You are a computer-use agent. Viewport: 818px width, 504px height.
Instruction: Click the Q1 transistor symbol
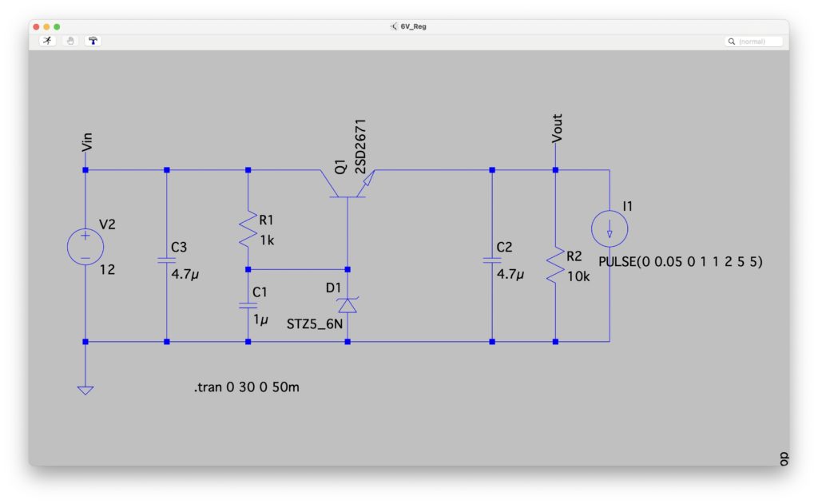[x=347, y=183]
